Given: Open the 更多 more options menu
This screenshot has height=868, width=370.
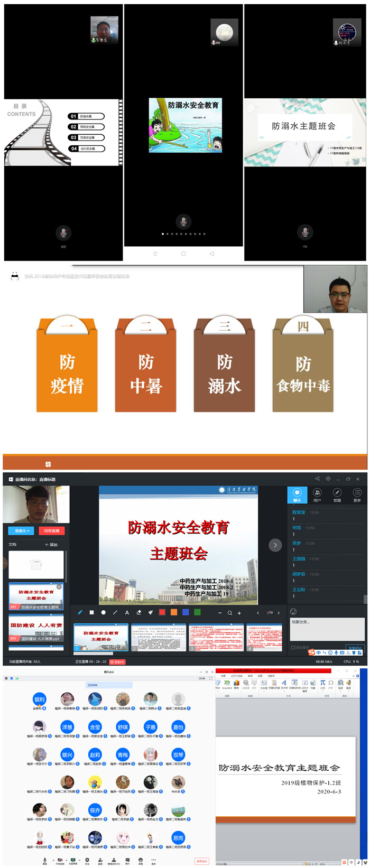Looking at the screenshot, I should click(357, 495).
